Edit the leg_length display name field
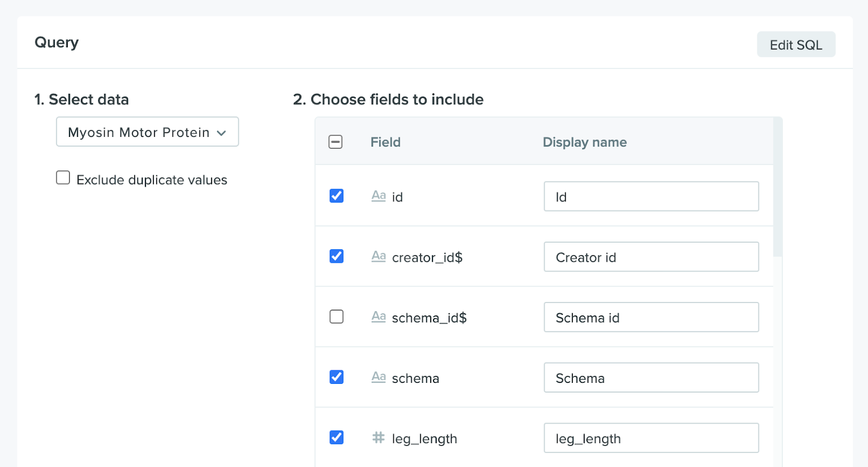 click(651, 438)
